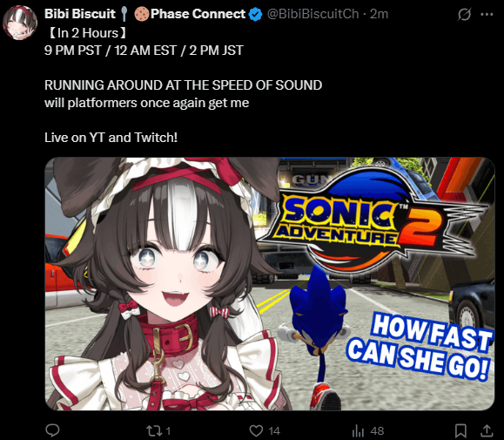Viewport: 504px width, 440px height.
Task: Bookmark this post
Action: 460,430
